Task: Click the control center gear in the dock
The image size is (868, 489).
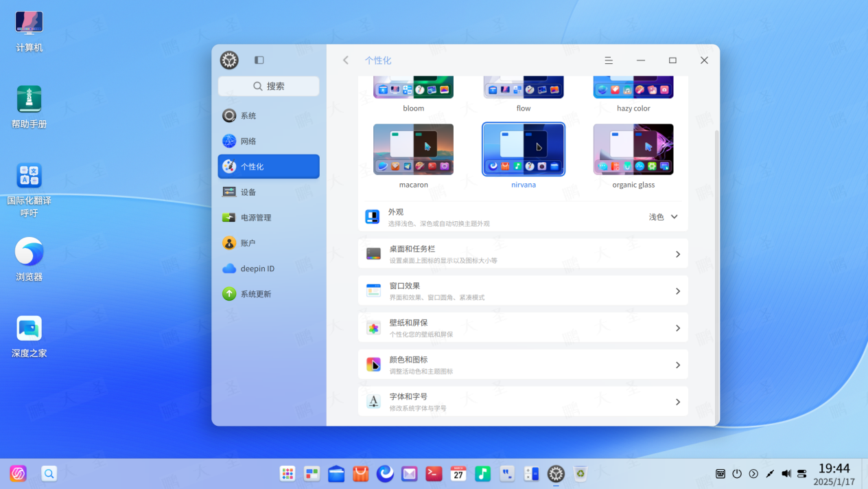Action: coord(556,473)
